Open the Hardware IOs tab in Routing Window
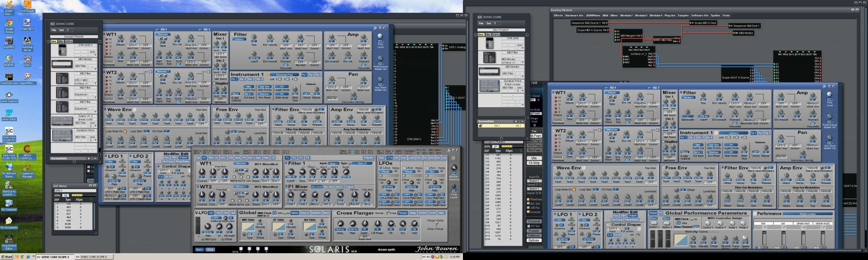 (574, 15)
